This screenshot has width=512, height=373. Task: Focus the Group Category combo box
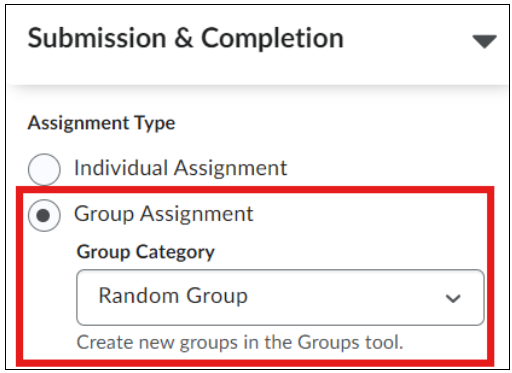click(280, 297)
